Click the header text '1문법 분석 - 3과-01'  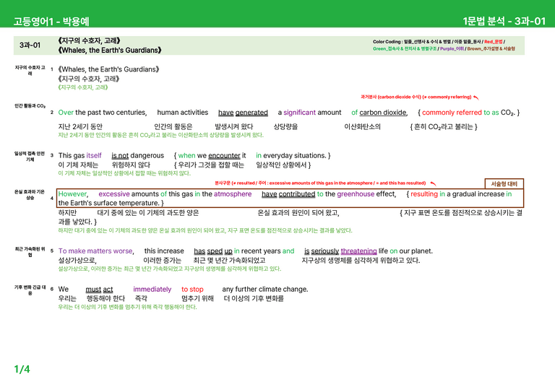(504, 21)
